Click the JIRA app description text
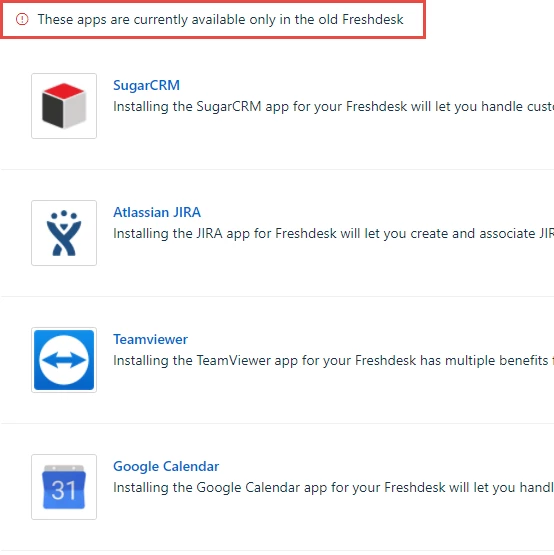Image resolution: width=554 pixels, height=555 pixels. pyautogui.click(x=333, y=234)
